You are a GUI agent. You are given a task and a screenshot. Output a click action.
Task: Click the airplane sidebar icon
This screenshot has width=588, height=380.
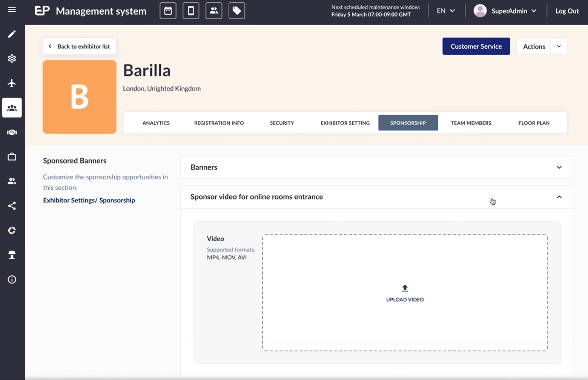click(12, 83)
